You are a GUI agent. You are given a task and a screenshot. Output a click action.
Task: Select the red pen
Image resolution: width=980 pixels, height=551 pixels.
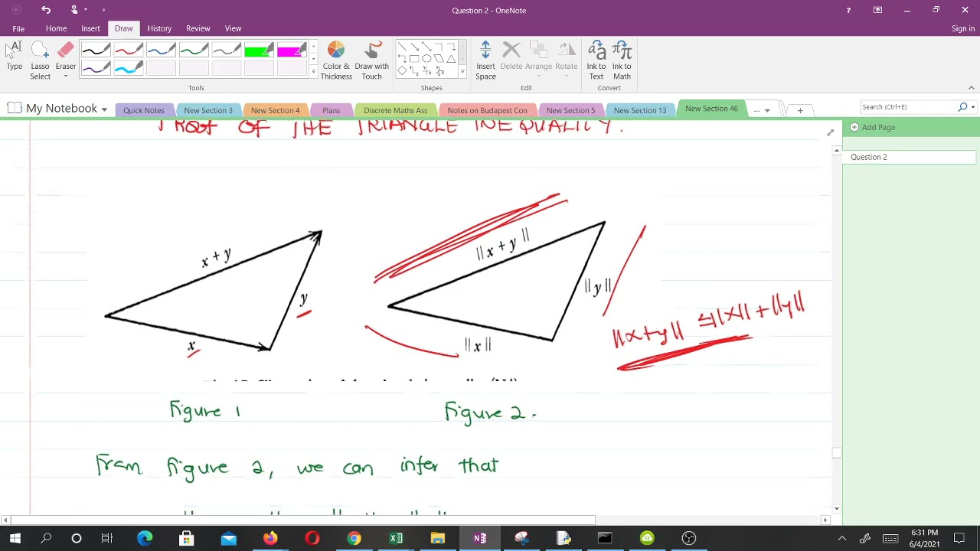129,51
